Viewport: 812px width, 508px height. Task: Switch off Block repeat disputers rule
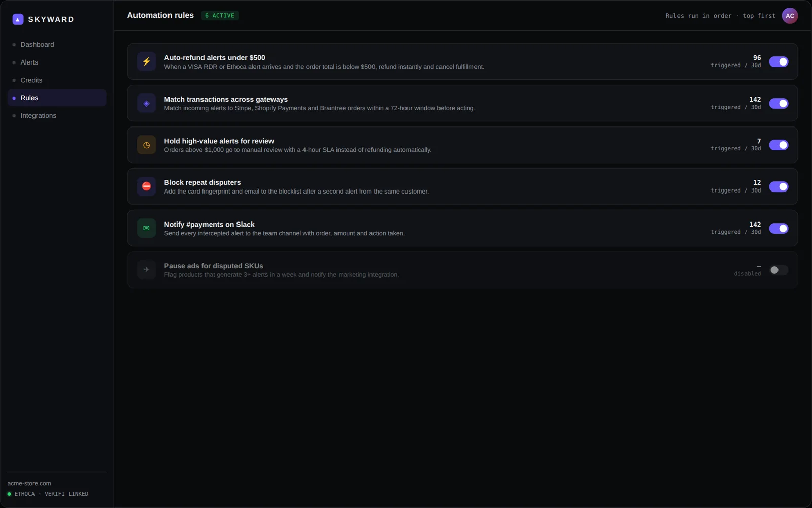tap(779, 186)
